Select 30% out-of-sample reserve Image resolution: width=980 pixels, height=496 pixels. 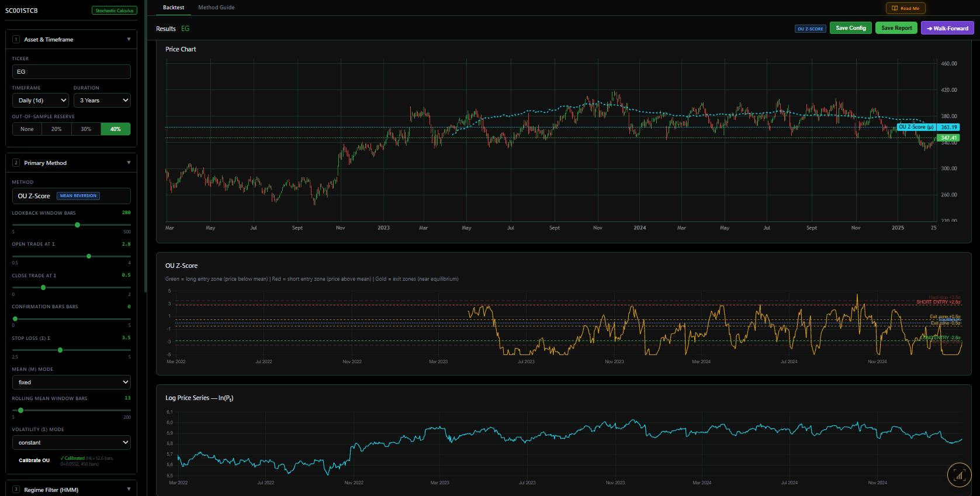86,129
